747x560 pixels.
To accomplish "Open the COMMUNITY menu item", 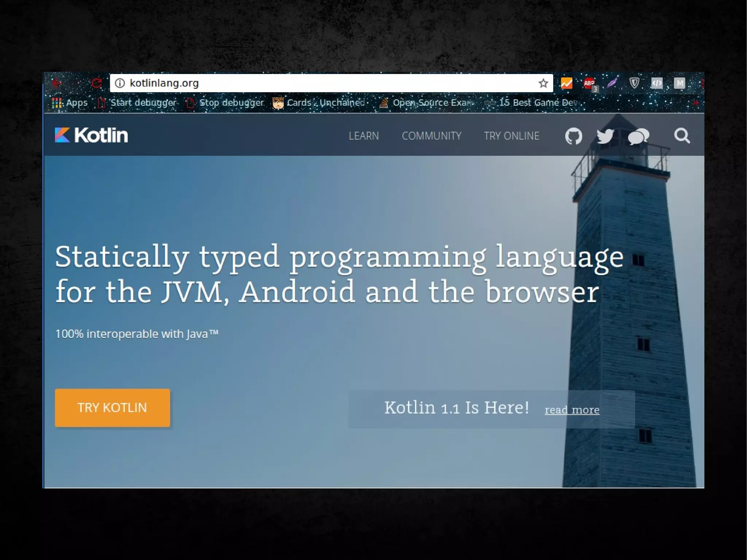I will click(x=431, y=136).
